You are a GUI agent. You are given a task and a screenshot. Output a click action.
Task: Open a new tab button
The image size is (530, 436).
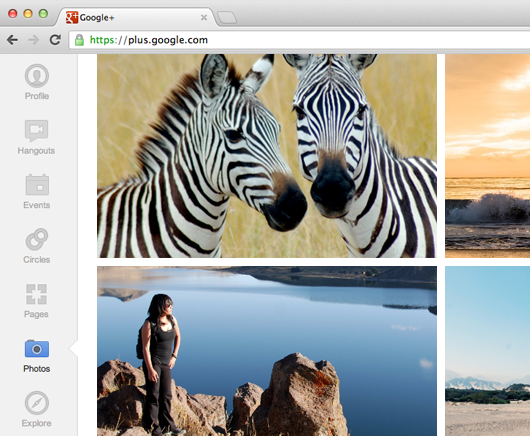click(x=226, y=18)
